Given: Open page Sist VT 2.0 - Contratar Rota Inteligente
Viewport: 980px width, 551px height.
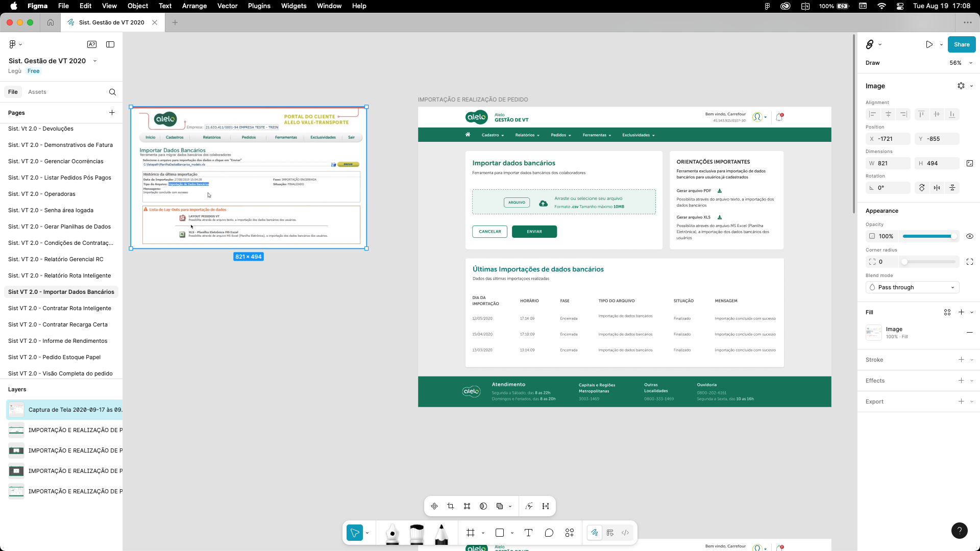Looking at the screenshot, I should 60,308.
